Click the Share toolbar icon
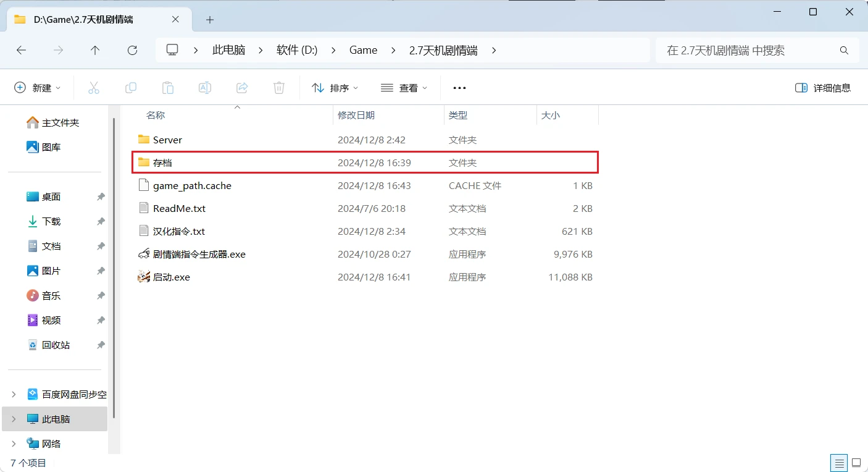 tap(242, 88)
